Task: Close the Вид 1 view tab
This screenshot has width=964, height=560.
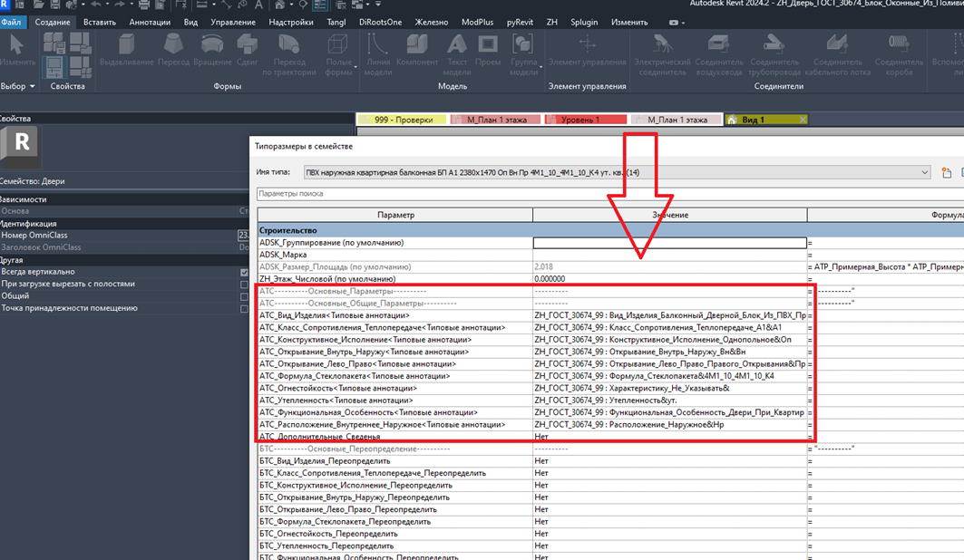Action: (803, 120)
